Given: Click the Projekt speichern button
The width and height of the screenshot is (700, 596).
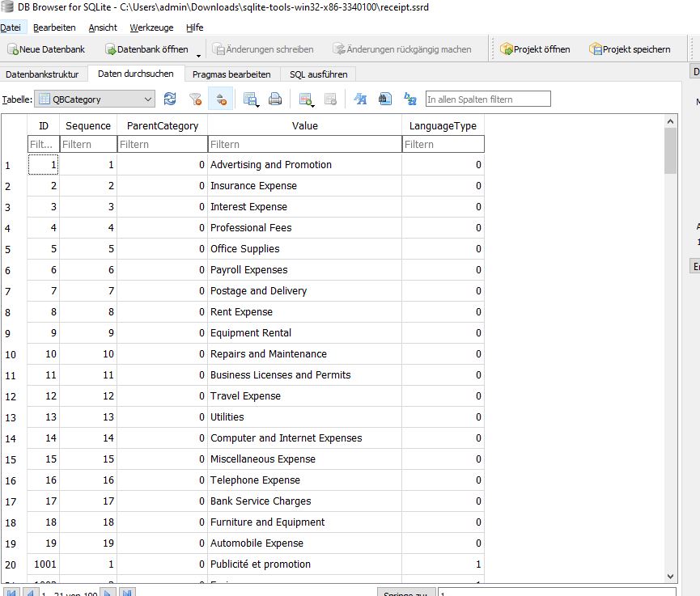Looking at the screenshot, I should pyautogui.click(x=633, y=49).
